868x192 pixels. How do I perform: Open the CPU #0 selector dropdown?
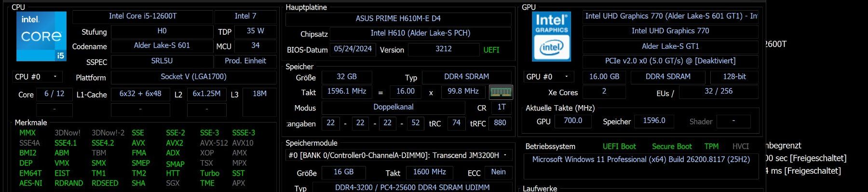[x=37, y=77]
